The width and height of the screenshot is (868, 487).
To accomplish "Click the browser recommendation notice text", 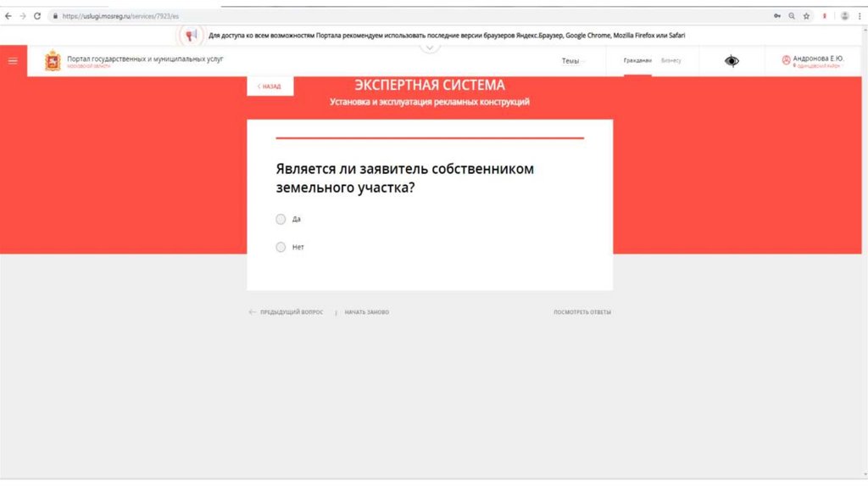I will [446, 36].
